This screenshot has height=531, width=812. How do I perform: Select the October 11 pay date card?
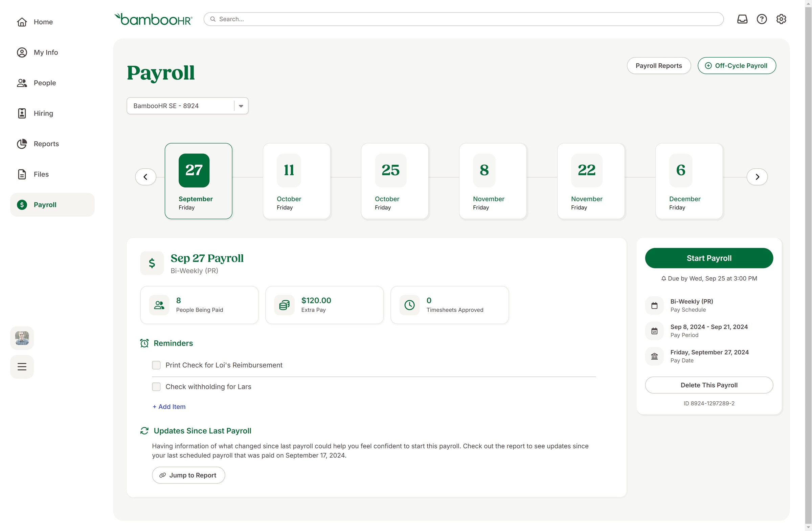[296, 181]
